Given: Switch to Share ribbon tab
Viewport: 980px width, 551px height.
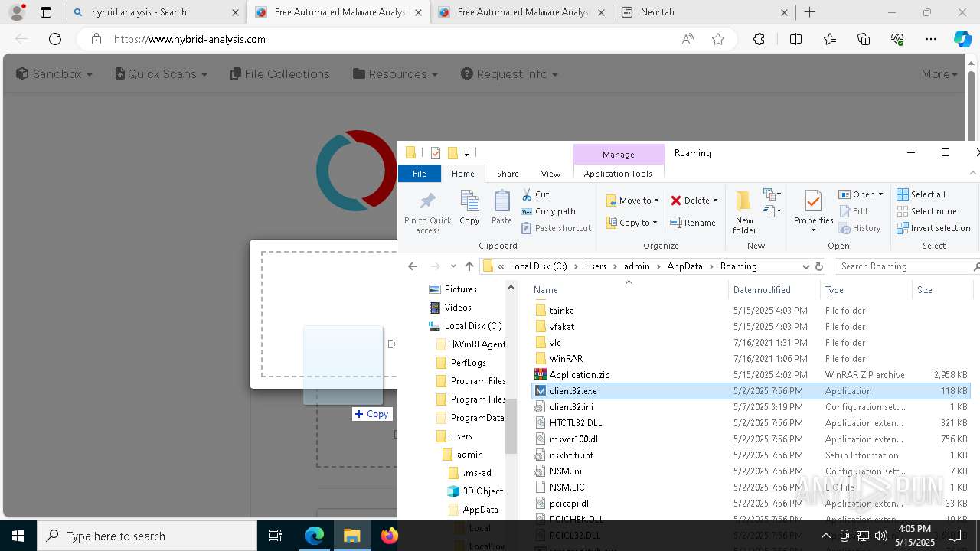Looking at the screenshot, I should (x=508, y=174).
